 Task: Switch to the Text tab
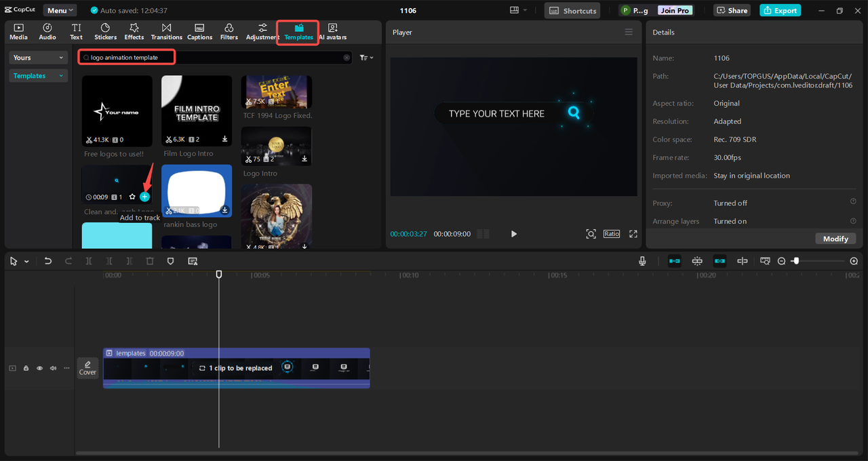tap(76, 32)
